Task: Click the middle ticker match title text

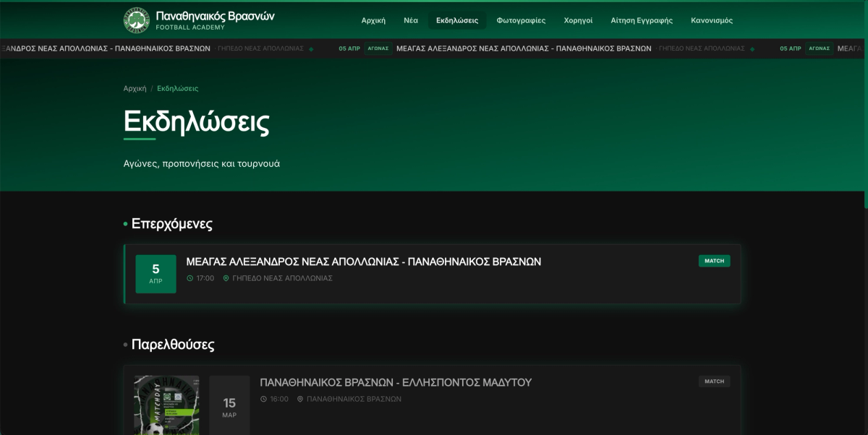Action: (524, 48)
